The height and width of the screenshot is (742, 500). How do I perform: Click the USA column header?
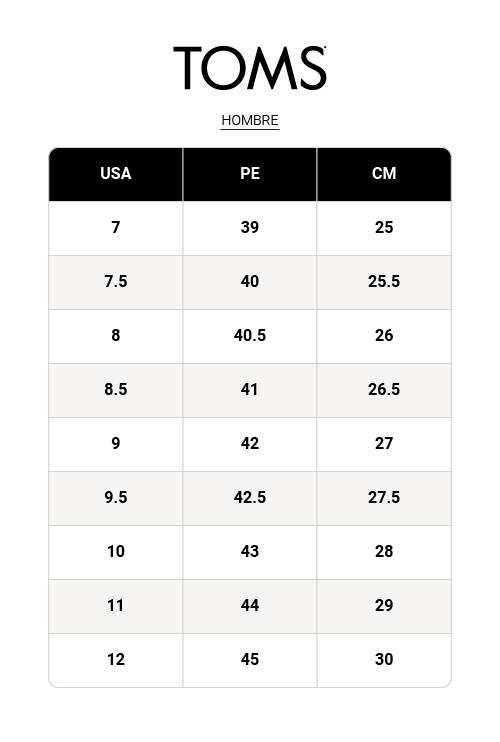tap(116, 174)
